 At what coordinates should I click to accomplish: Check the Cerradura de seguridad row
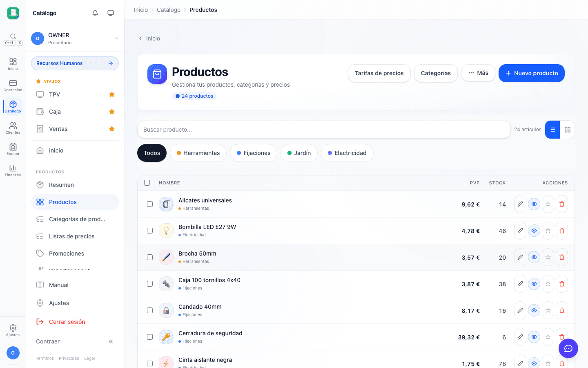pyautogui.click(x=150, y=337)
